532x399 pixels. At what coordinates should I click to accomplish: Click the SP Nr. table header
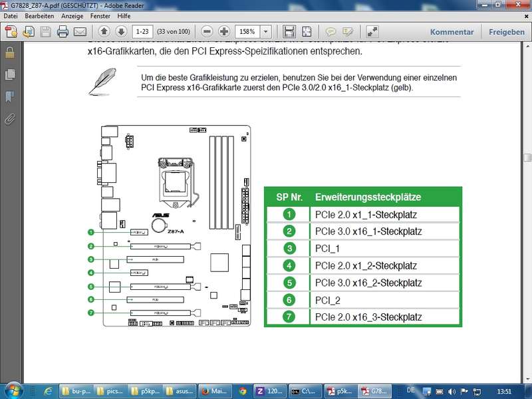click(x=289, y=197)
